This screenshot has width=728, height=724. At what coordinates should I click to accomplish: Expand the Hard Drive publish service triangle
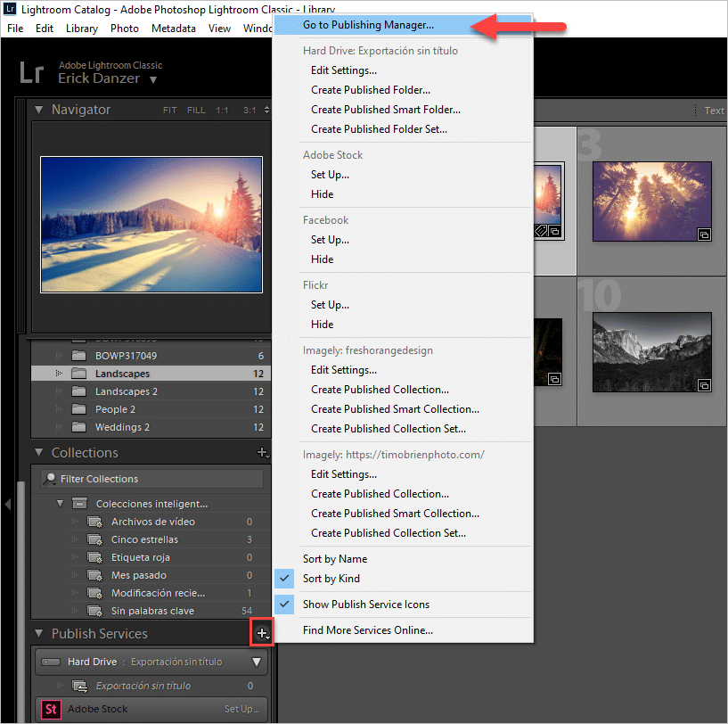(257, 662)
